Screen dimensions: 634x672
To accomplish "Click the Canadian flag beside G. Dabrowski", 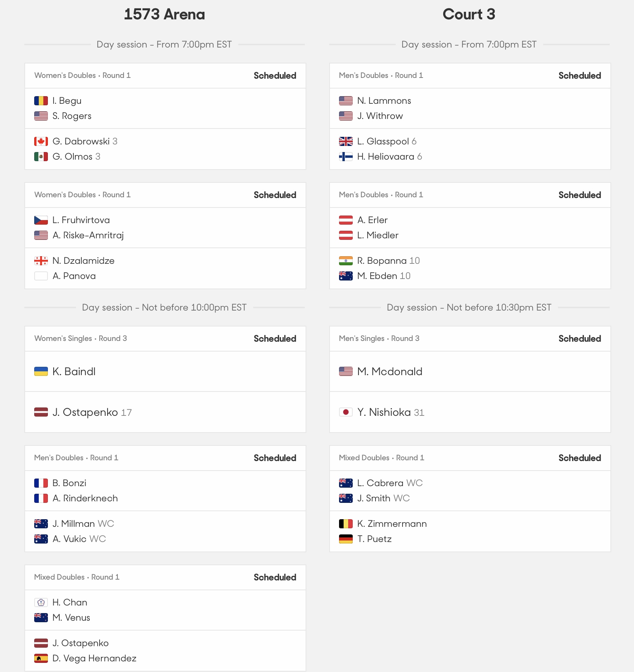I will point(41,141).
